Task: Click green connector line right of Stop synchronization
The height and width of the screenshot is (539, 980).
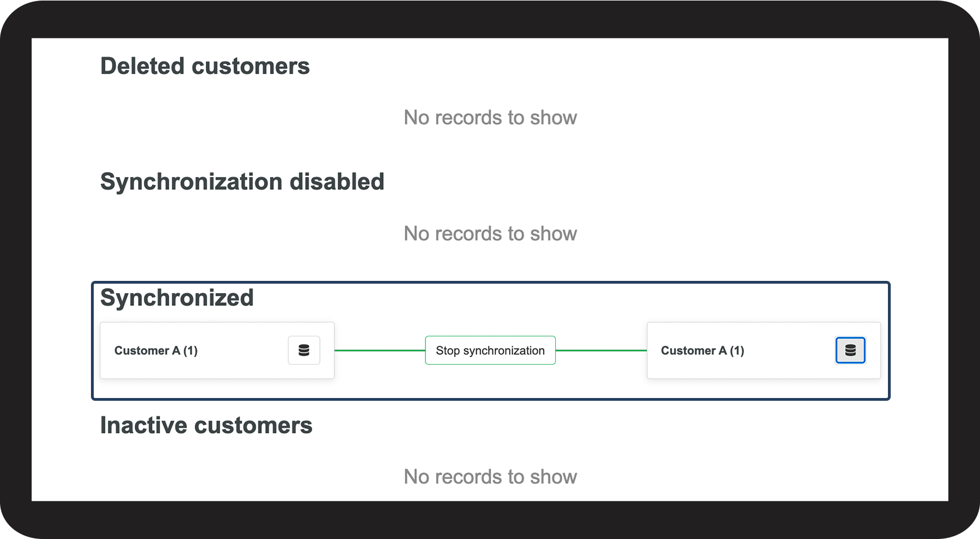Action: 601,350
